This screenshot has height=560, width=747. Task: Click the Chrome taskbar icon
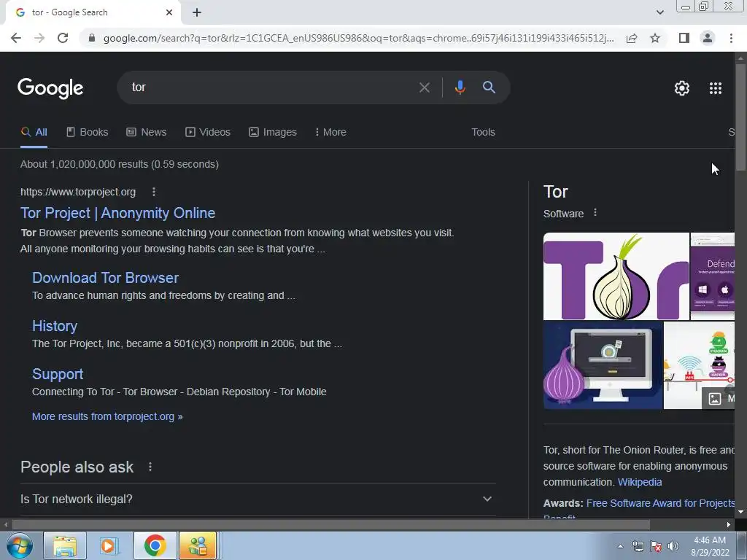click(155, 545)
